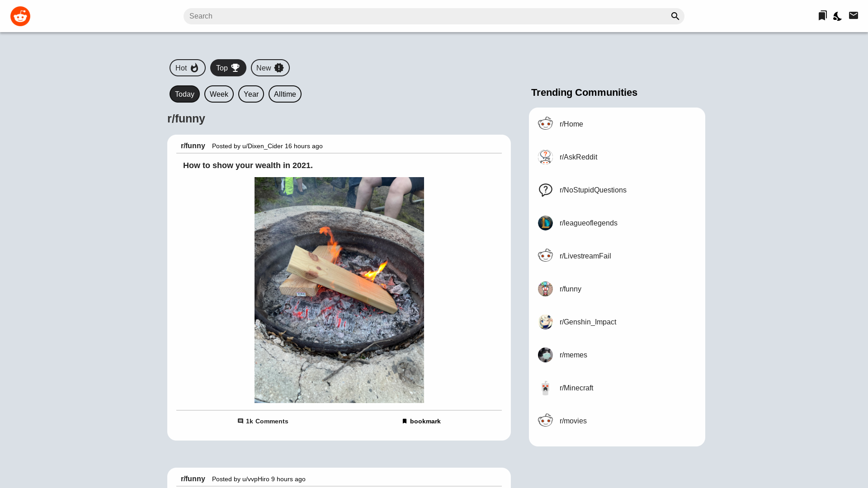Image resolution: width=868 pixels, height=488 pixels.
Task: Click the burning wood post image
Action: 339,289
